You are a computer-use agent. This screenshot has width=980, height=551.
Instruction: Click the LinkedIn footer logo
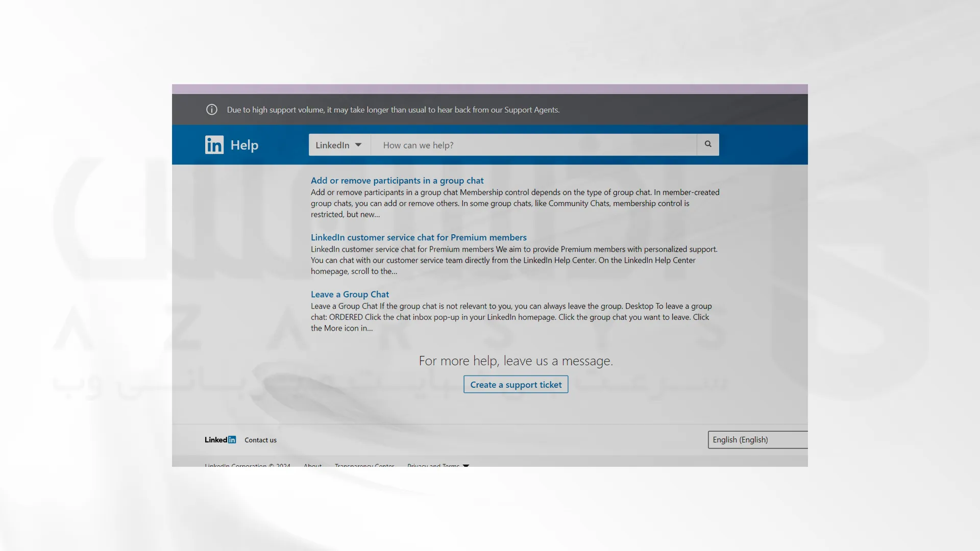220,440
